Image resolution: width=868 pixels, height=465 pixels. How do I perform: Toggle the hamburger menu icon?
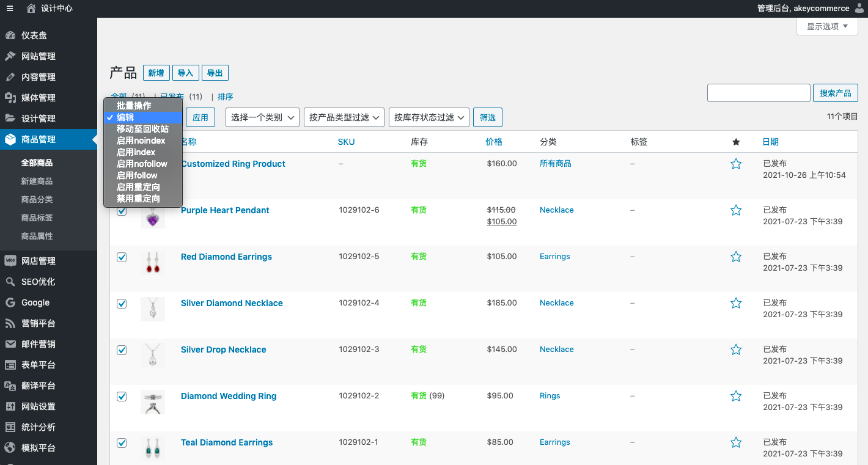click(10, 9)
